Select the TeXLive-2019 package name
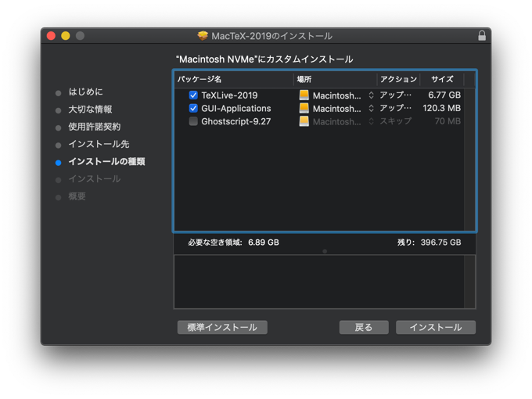Screen dimensions: 532x399 [x=229, y=95]
